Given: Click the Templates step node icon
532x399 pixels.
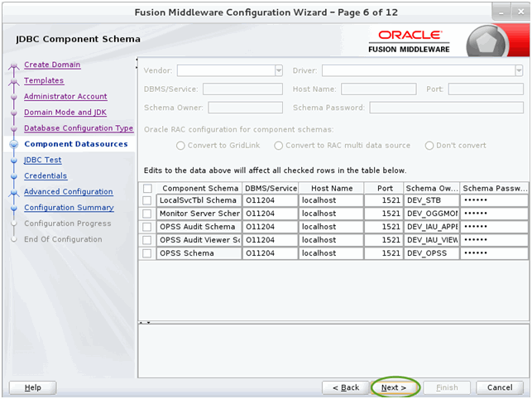Looking at the screenshot, I should click(x=14, y=81).
